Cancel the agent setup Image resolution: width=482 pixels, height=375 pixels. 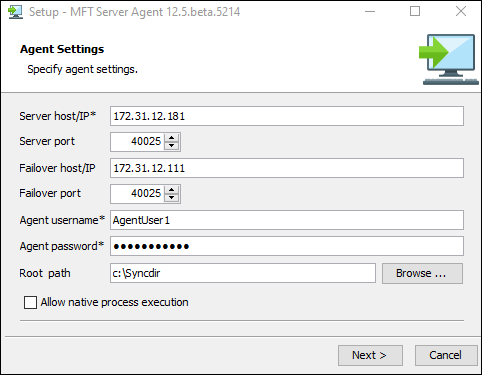(446, 355)
